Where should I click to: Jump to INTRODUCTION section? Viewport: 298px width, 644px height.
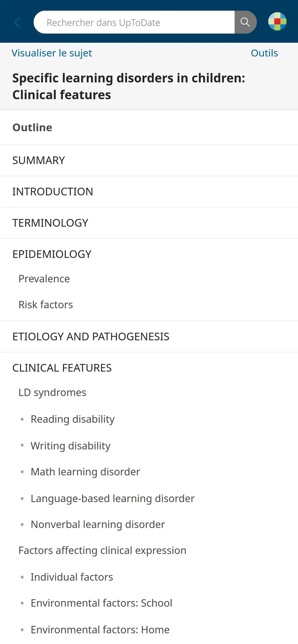[53, 192]
